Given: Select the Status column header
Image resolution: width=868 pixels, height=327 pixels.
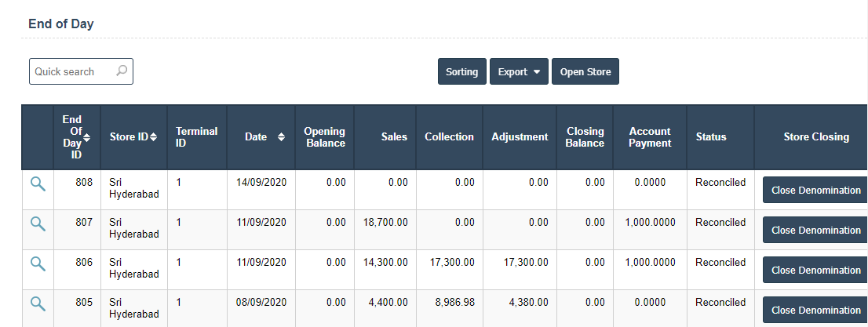Looking at the screenshot, I should pyautogui.click(x=711, y=137).
